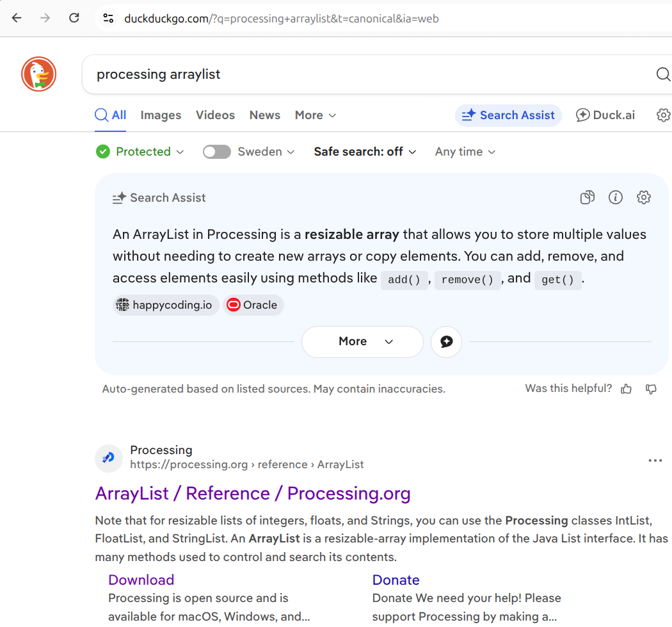Open the Any time filter dropdown

point(465,152)
